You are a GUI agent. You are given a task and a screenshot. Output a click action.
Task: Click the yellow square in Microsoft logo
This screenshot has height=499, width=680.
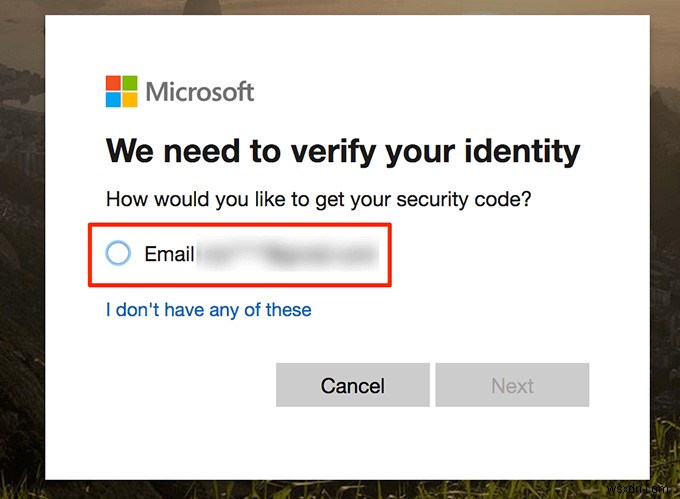click(x=129, y=99)
